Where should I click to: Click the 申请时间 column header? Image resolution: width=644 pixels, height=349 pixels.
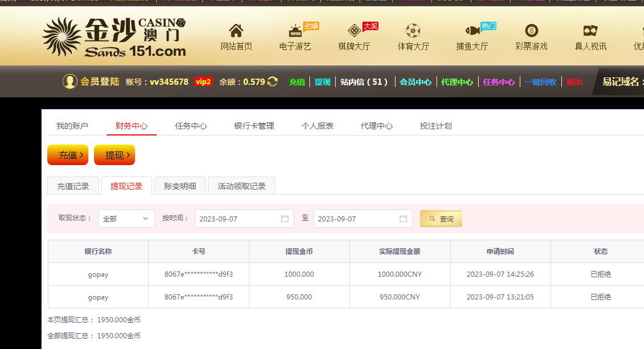pyautogui.click(x=500, y=252)
